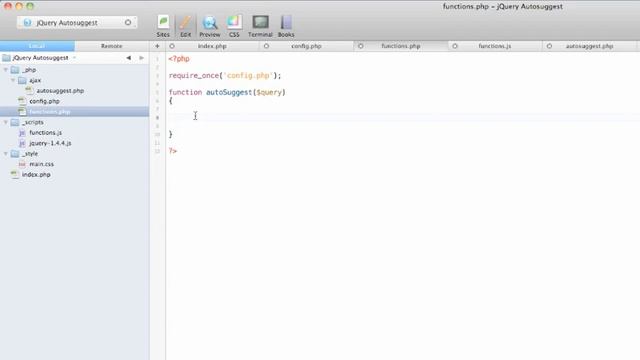The height and width of the screenshot is (360, 640).
Task: Select the functions.php editor tab
Action: coord(401,46)
